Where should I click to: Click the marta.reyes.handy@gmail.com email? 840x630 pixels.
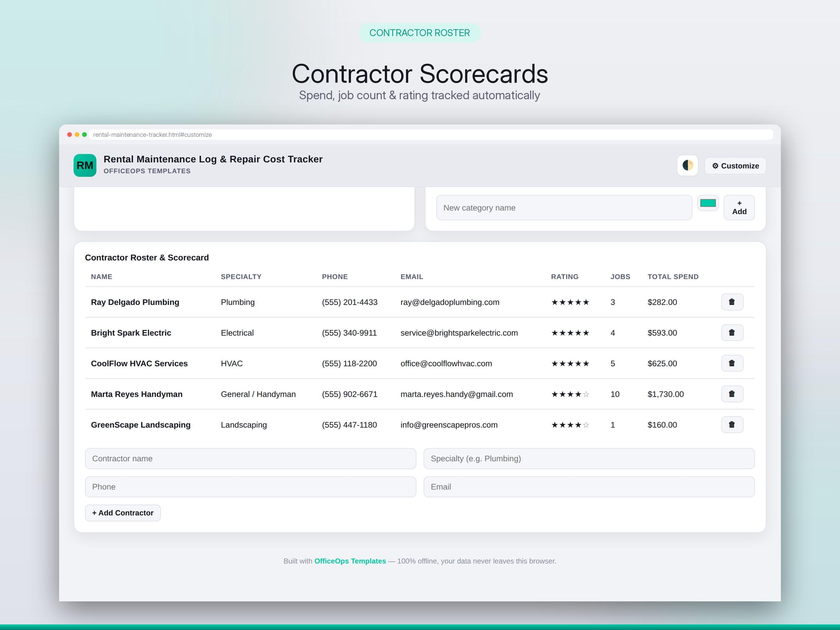point(456,394)
